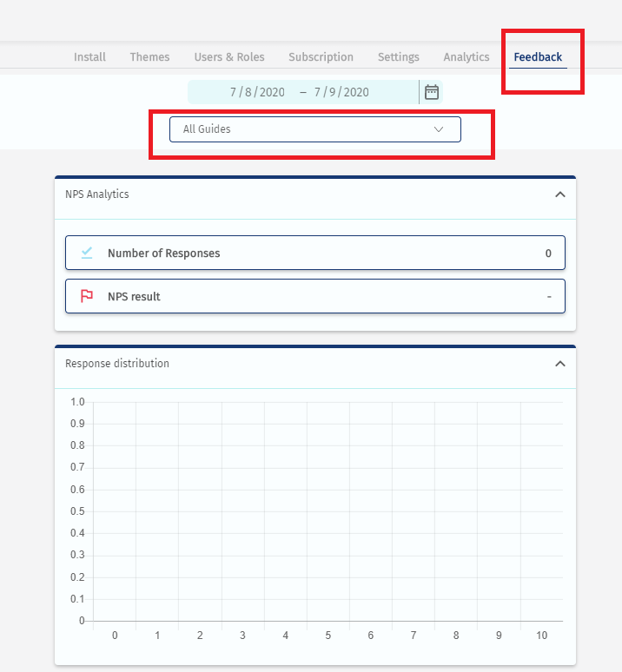622x672 pixels.
Task: Switch to the Install tab
Action: click(89, 57)
